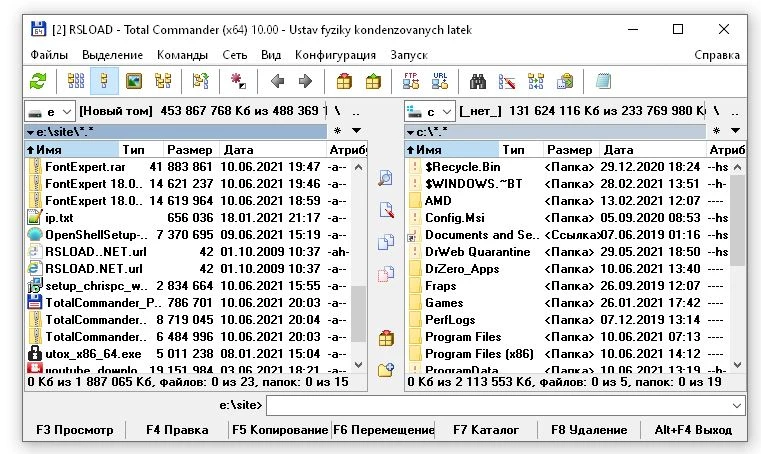Open file search with the binoculars icon
761x454 pixels.
pos(478,81)
